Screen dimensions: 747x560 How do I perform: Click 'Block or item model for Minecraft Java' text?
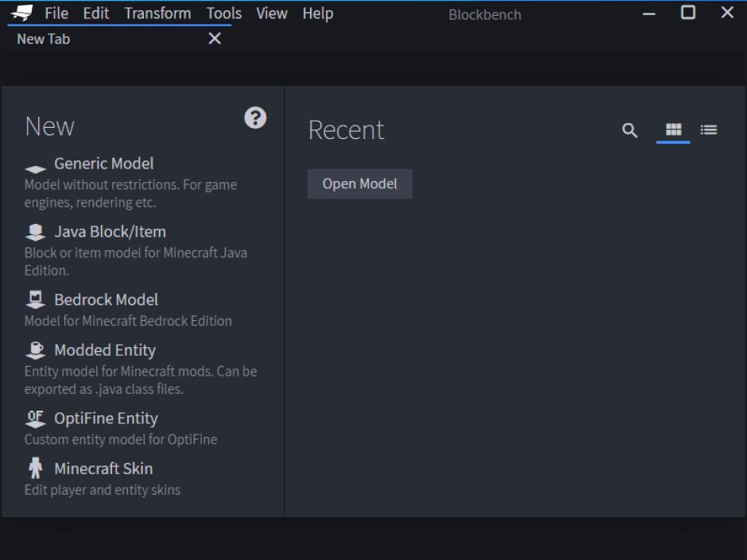click(136, 261)
